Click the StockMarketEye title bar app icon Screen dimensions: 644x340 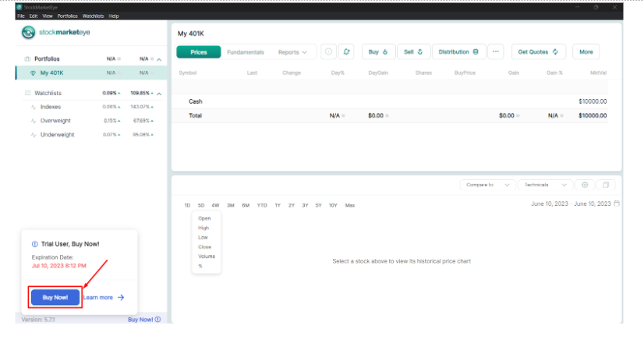tap(19, 7)
